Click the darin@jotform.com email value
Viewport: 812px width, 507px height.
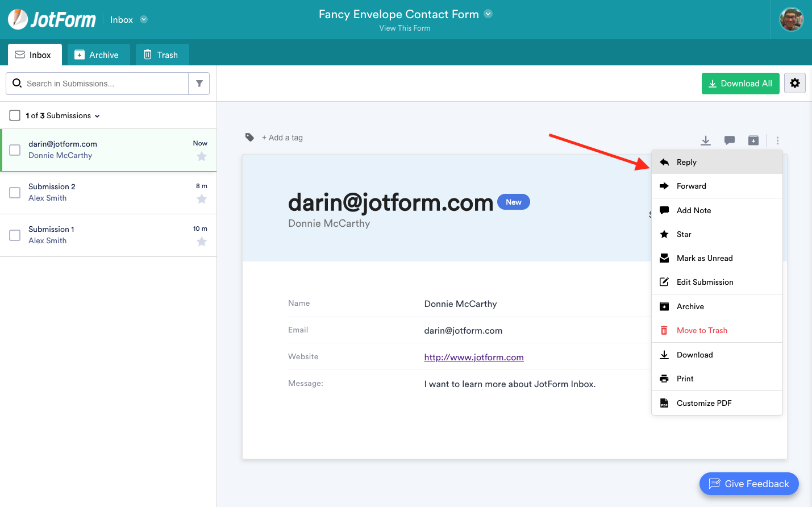463,331
